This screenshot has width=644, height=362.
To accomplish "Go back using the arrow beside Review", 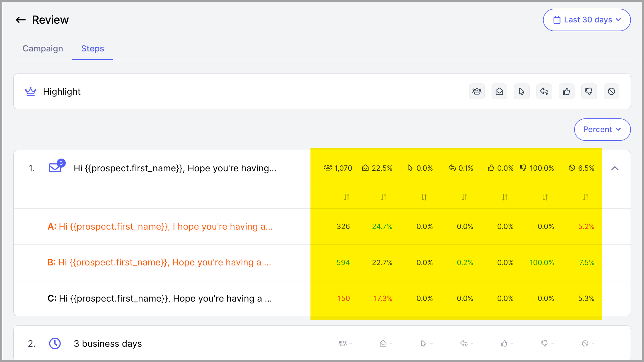I will (x=21, y=20).
